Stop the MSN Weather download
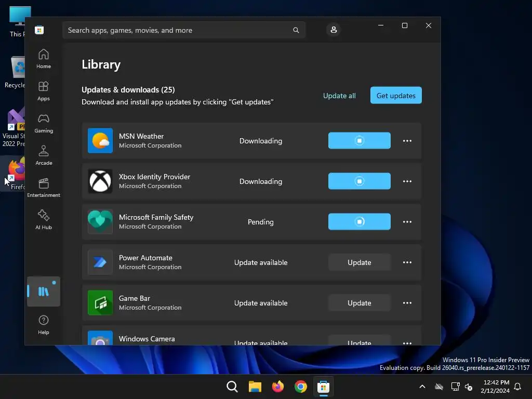 tap(360, 140)
